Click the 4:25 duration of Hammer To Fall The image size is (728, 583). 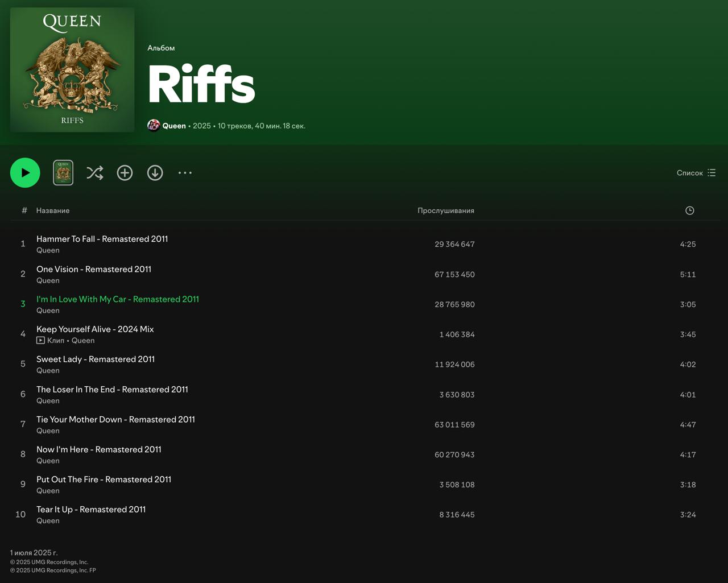click(x=688, y=244)
